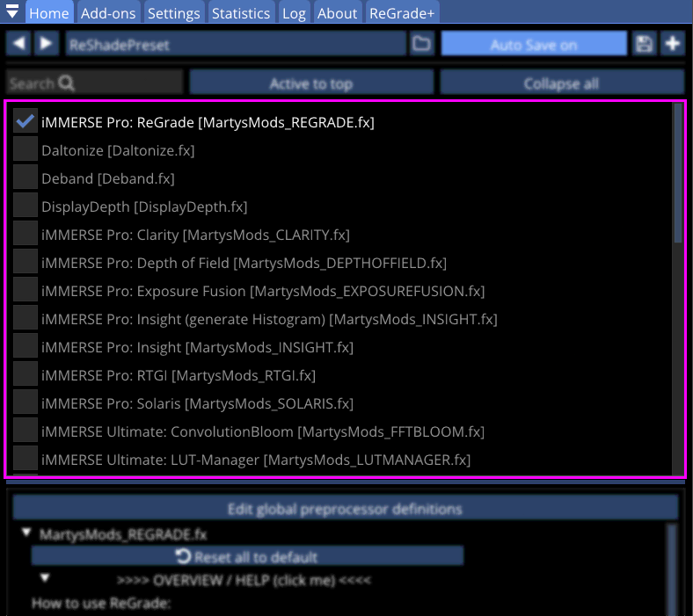Select the ConvolutionBloom [MartysMods_FFTBLOOM.fx] label
Viewport: 693px width, 616px height.
263,431
